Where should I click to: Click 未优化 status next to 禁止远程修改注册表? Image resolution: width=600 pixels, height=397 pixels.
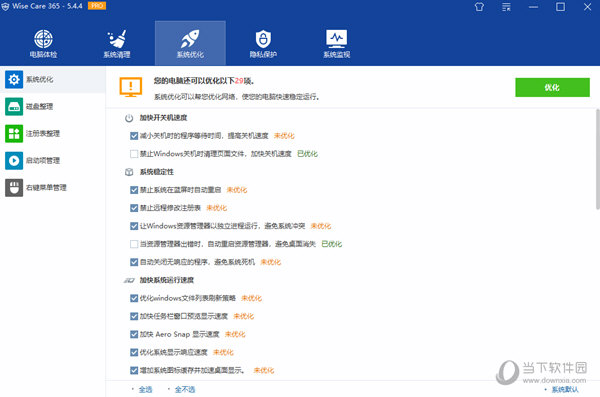217,208
